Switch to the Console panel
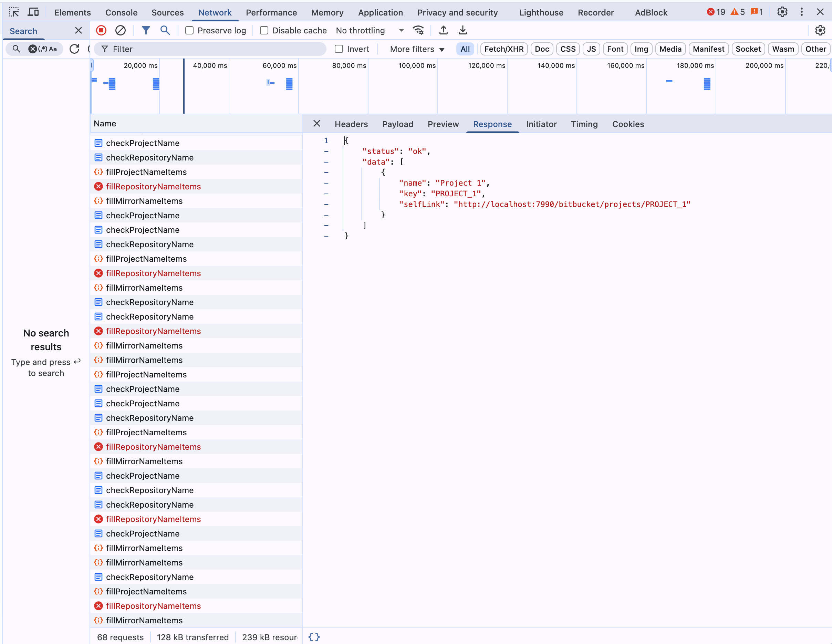Viewport: 832px width, 644px height. tap(121, 12)
